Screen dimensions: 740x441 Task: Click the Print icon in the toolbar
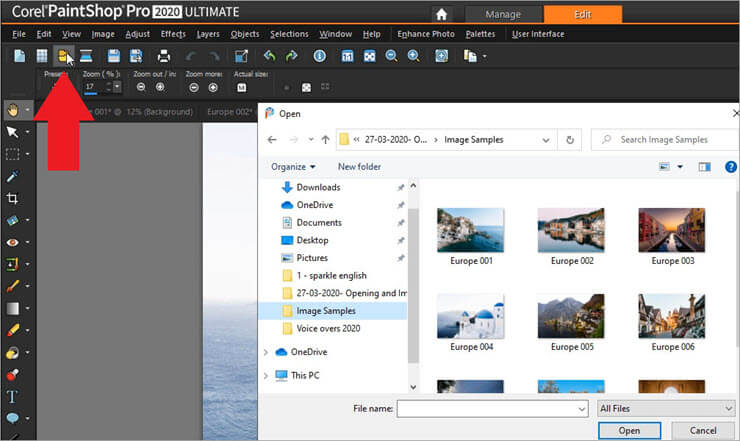coord(164,56)
